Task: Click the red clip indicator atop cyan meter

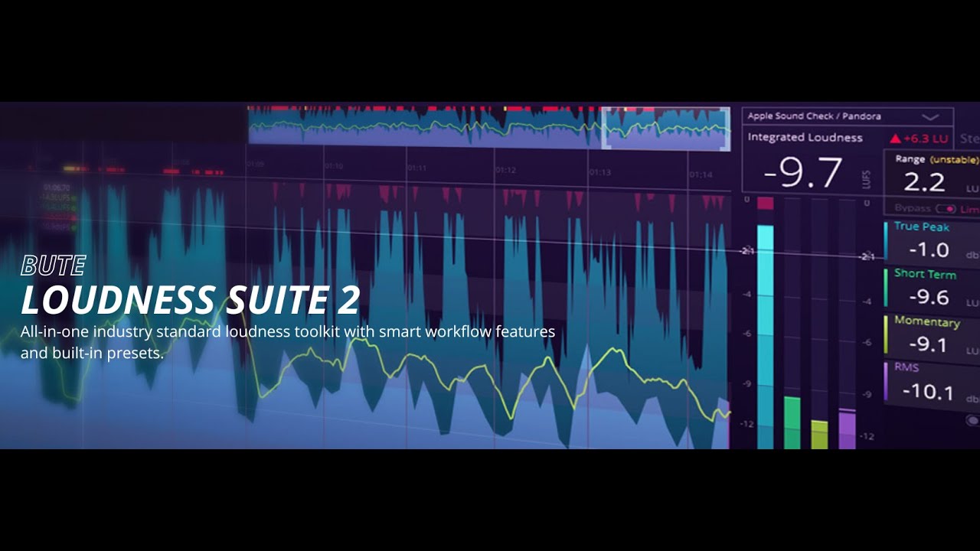Action: click(765, 203)
